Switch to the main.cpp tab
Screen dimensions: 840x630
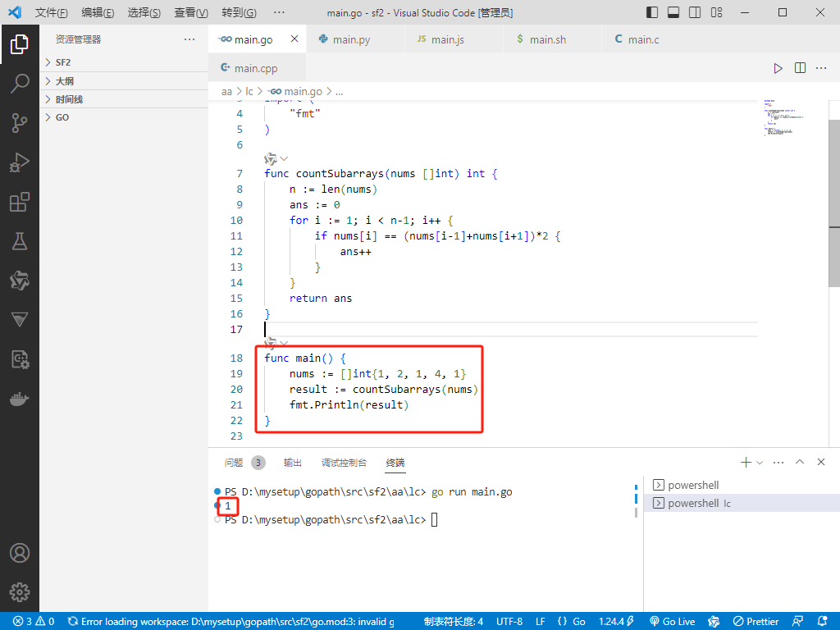pos(256,68)
